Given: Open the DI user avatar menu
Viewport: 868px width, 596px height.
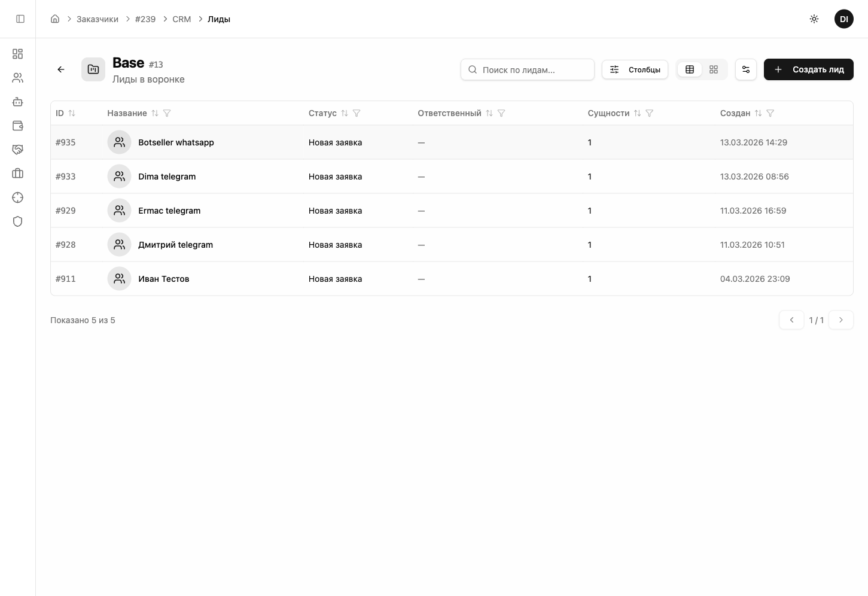Looking at the screenshot, I should pyautogui.click(x=843, y=19).
